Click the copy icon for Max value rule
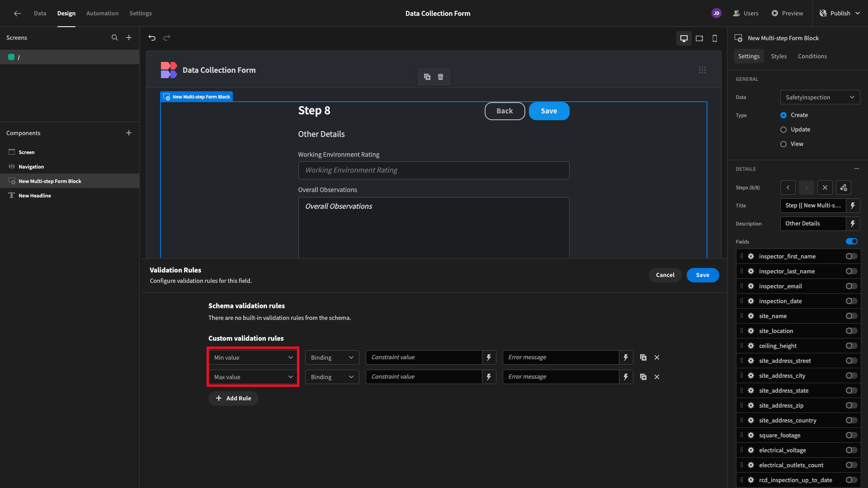Screen dimensions: 868x488 [643, 376]
